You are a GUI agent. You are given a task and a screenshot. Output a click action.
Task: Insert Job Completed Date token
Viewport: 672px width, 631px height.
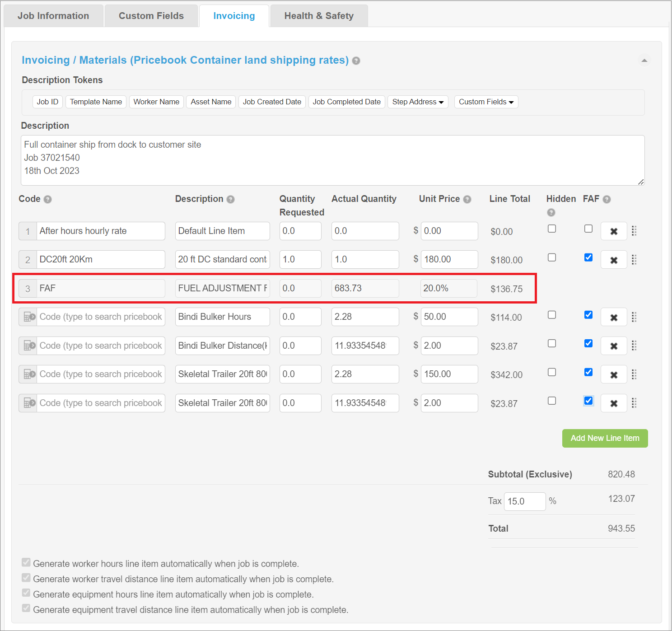(346, 102)
